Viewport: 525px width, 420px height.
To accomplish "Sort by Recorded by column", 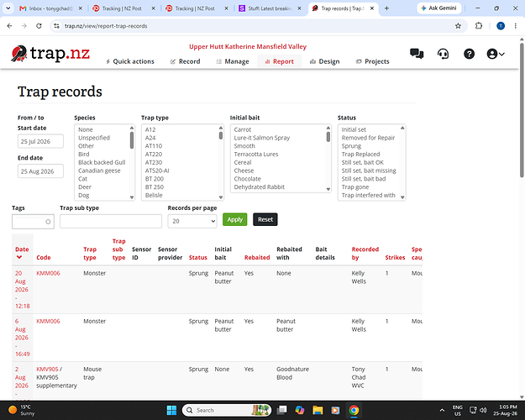I will point(365,253).
